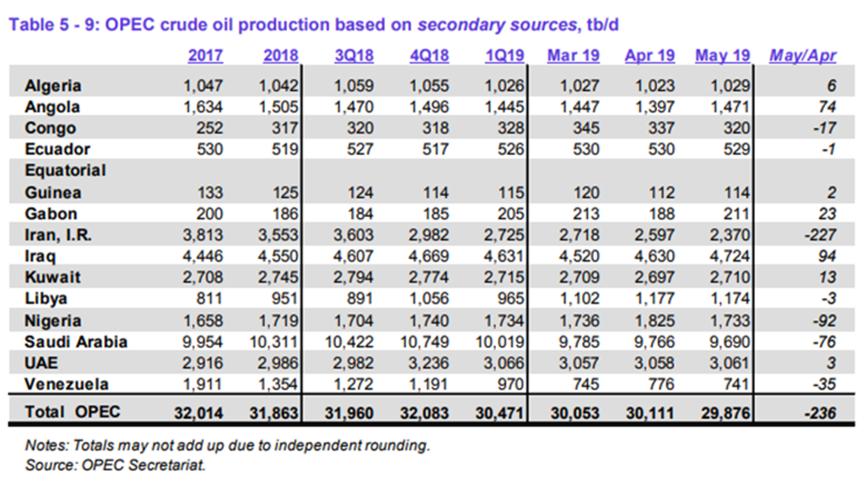Click Total OPEC 4Q18 value 32,083
Viewport: 868px width, 478px height.
pyautogui.click(x=425, y=413)
